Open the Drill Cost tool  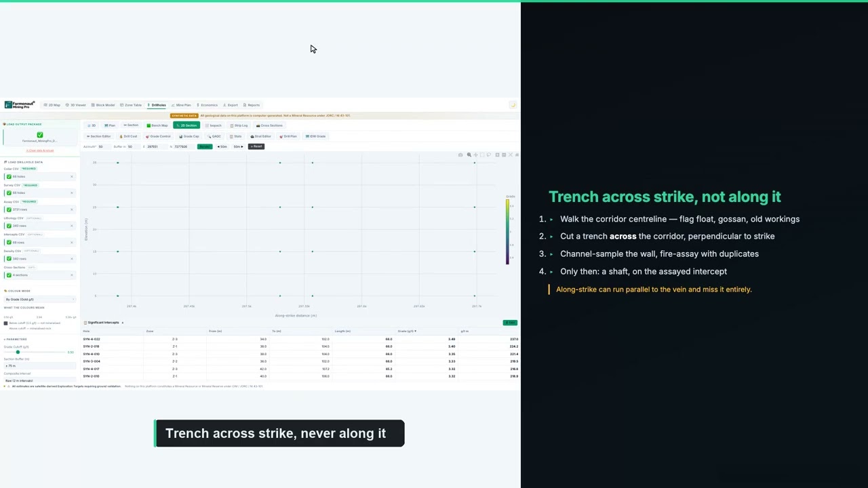[x=128, y=136]
